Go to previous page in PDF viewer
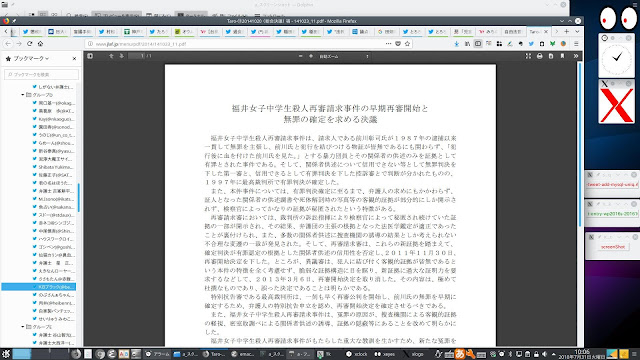The width and height of the screenshot is (640, 360). 111,56
